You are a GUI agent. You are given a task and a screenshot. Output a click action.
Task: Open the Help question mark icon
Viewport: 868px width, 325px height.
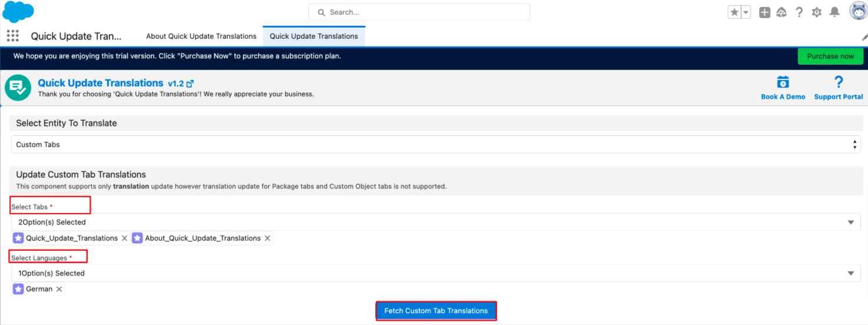pos(799,12)
